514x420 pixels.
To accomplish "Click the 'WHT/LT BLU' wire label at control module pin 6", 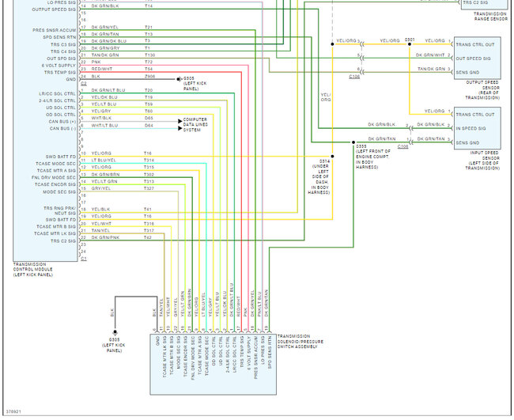I will pos(104,125).
